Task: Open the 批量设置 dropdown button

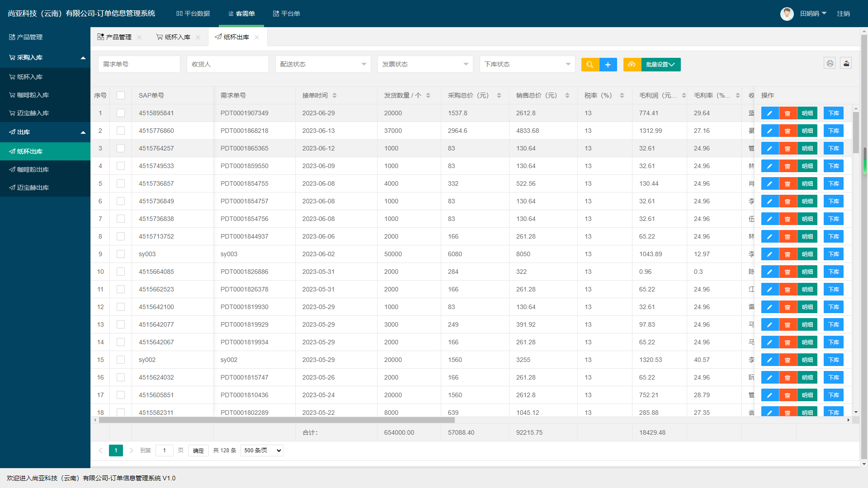Action: [x=661, y=65]
